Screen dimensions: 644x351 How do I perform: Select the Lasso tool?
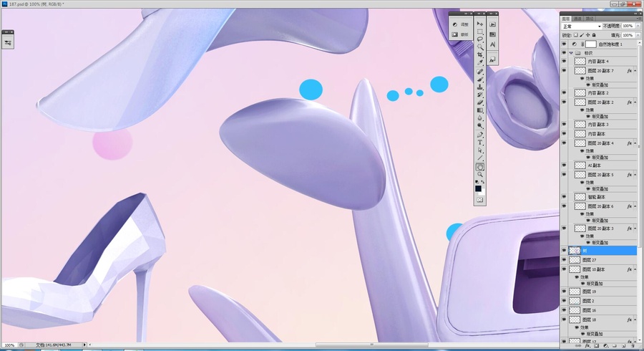click(479, 39)
